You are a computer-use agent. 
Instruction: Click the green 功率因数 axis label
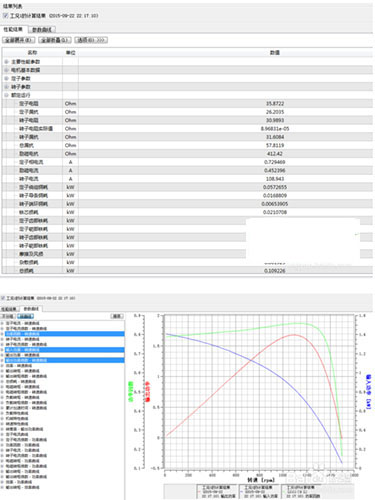coord(131,391)
